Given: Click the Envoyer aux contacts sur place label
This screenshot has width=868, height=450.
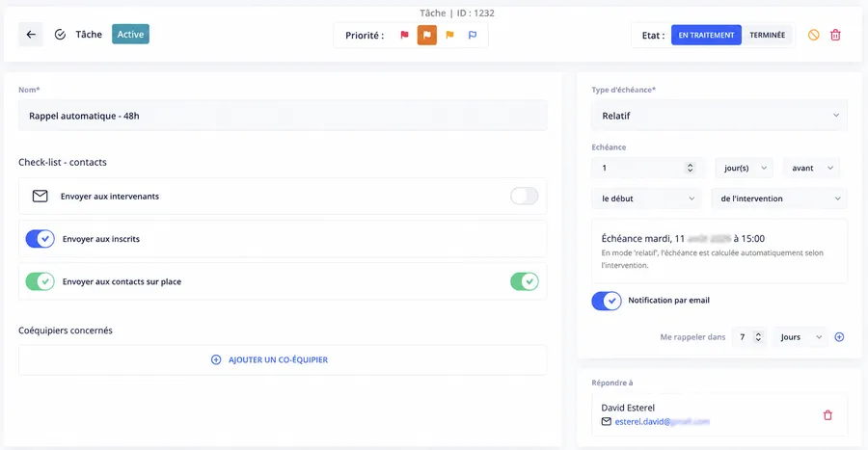Looking at the screenshot, I should [x=122, y=281].
